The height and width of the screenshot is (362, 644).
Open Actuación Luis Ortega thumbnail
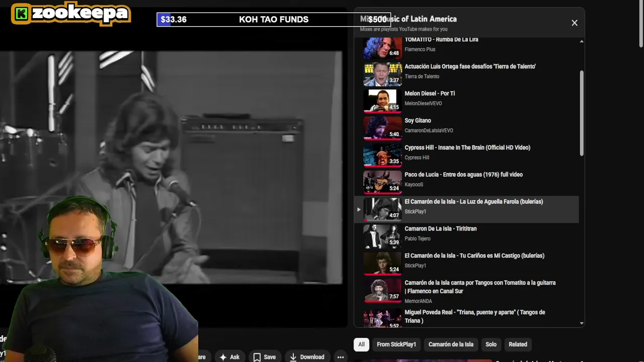382,74
